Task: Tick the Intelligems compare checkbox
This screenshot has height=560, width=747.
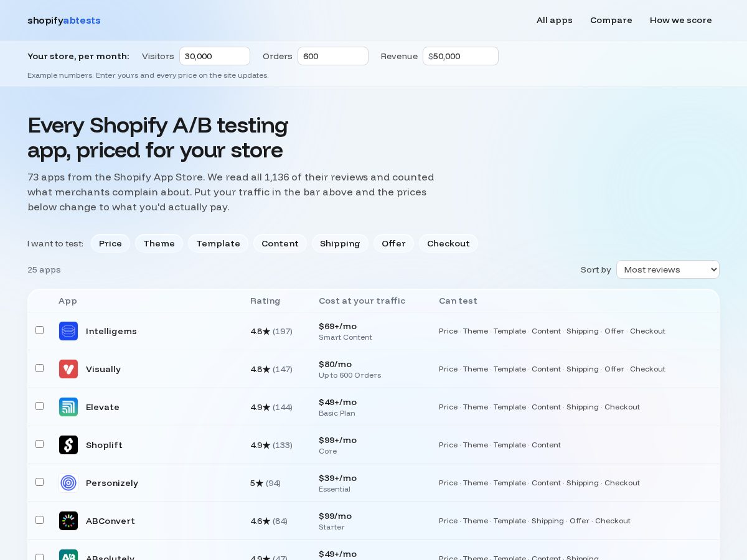Action: pos(40,330)
